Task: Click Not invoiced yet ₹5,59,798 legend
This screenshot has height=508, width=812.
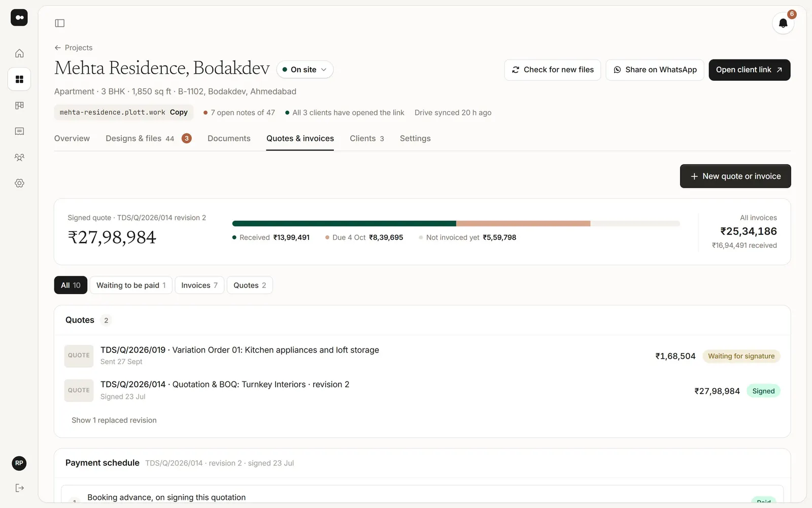Action: click(467, 237)
